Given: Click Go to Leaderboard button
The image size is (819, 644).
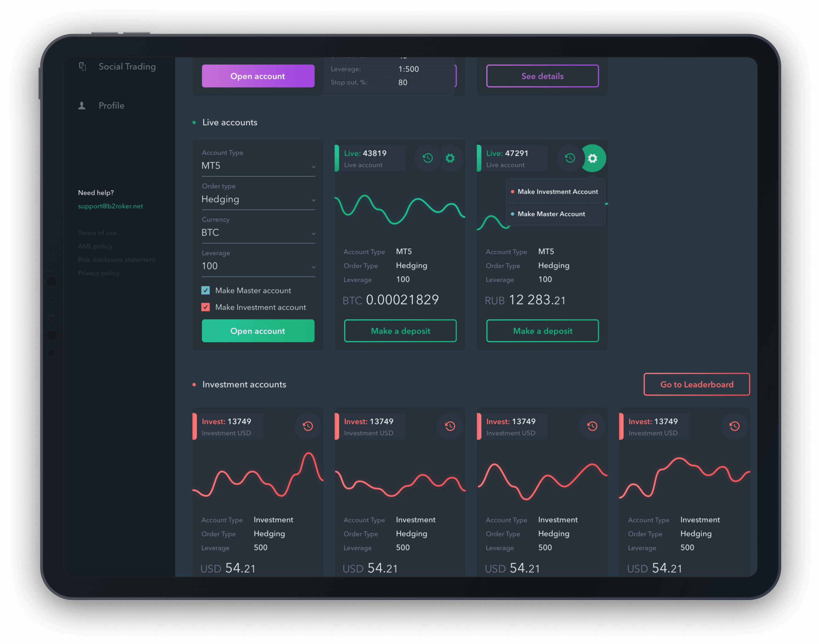Looking at the screenshot, I should 696,384.
